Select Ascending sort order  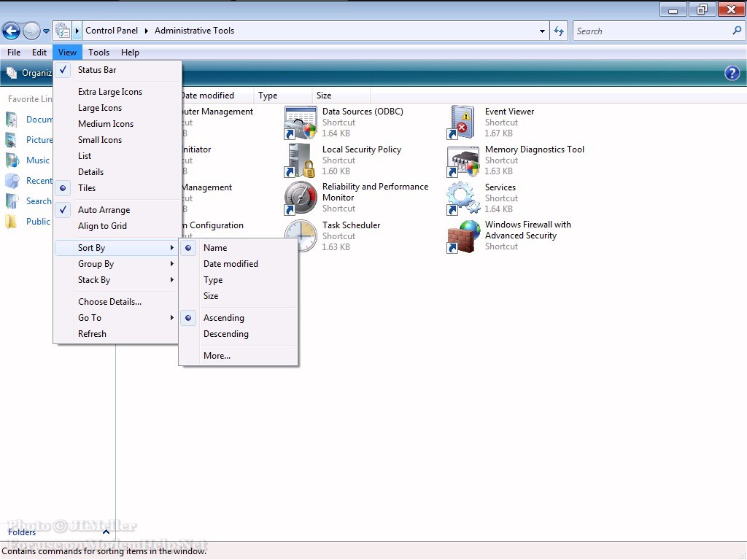click(239, 318)
